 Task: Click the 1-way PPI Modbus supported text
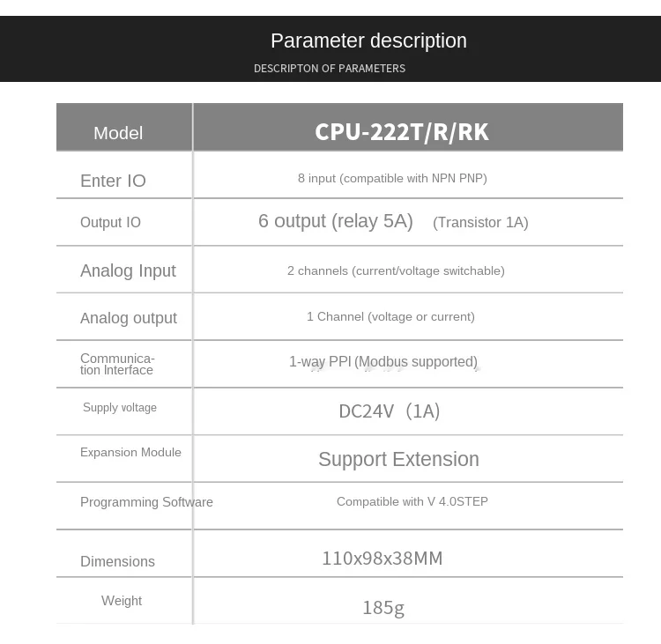(383, 361)
